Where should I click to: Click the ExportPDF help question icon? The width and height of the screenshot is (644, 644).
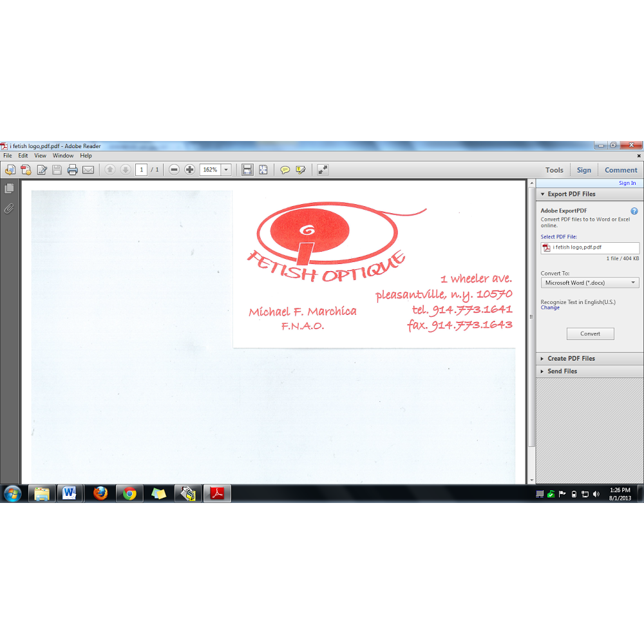coord(634,211)
